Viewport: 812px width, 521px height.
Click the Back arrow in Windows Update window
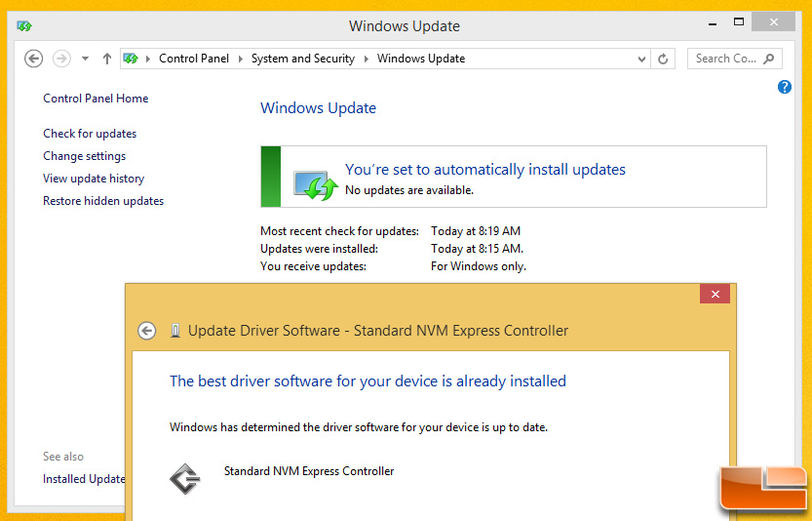(x=33, y=59)
